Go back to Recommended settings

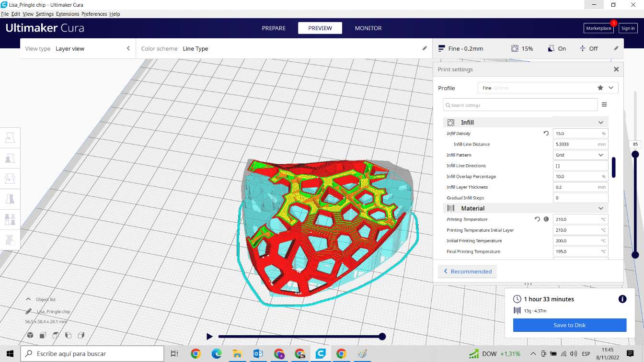pos(467,271)
